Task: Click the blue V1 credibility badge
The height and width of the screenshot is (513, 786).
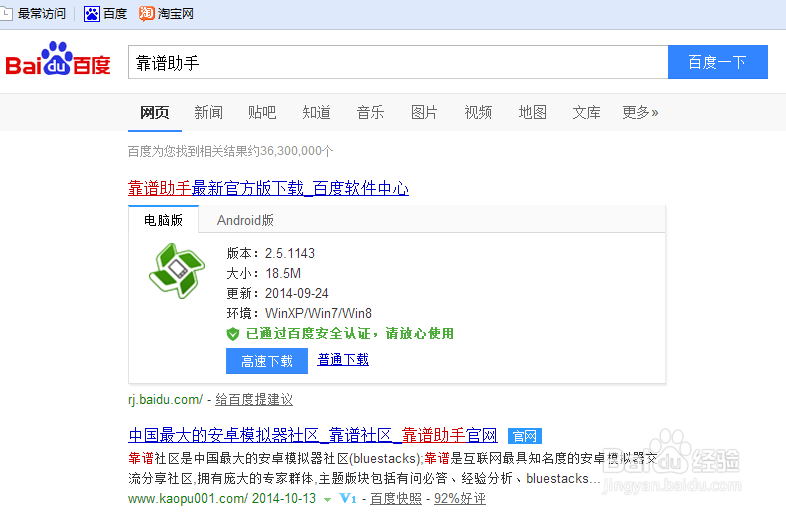Action: click(x=348, y=498)
